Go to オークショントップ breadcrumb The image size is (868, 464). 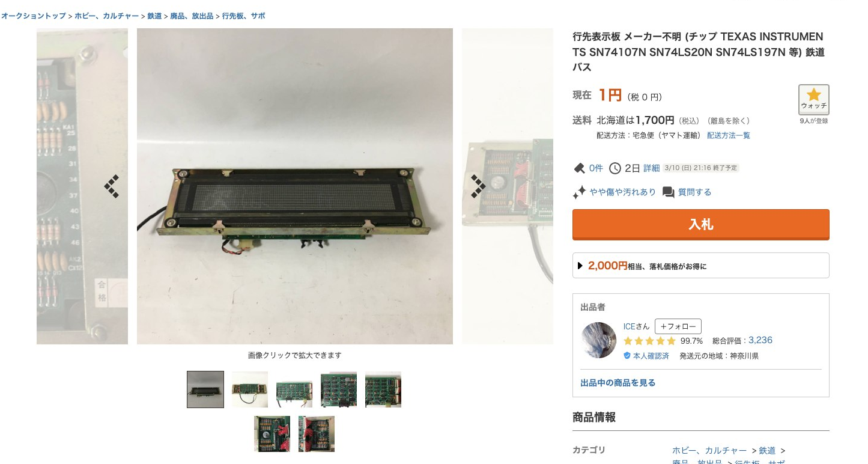[33, 16]
